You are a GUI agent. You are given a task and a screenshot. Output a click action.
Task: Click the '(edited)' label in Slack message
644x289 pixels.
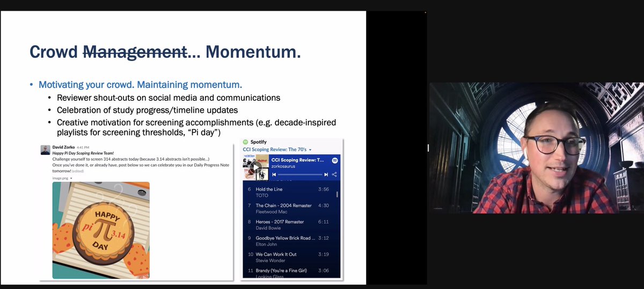[78, 171]
